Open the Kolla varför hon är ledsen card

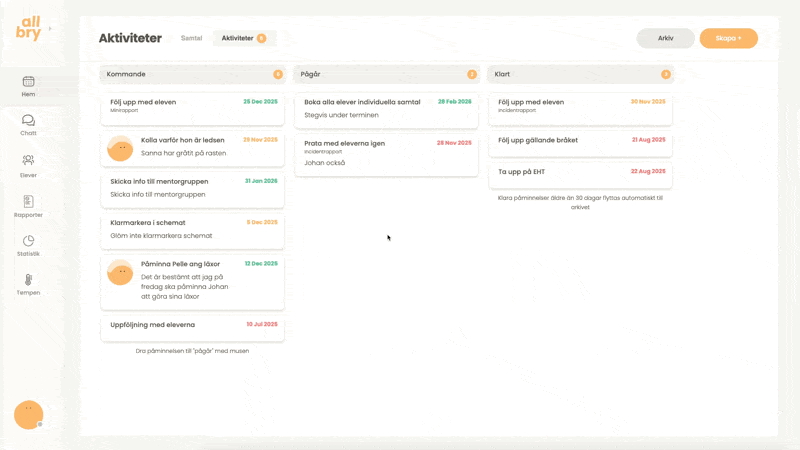point(192,147)
